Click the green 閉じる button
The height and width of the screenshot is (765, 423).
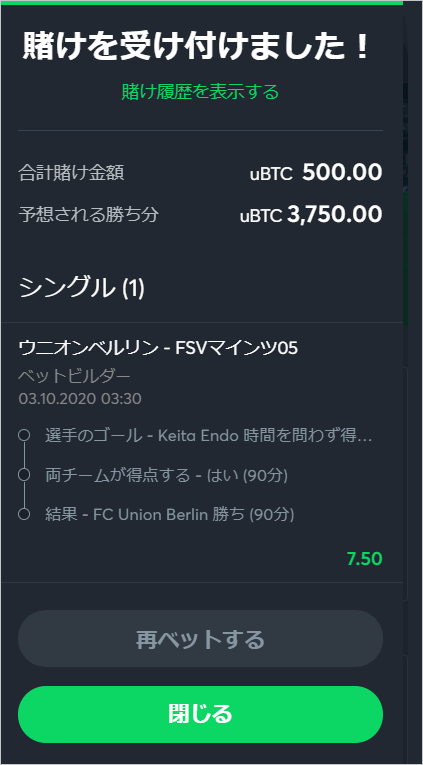(200, 714)
